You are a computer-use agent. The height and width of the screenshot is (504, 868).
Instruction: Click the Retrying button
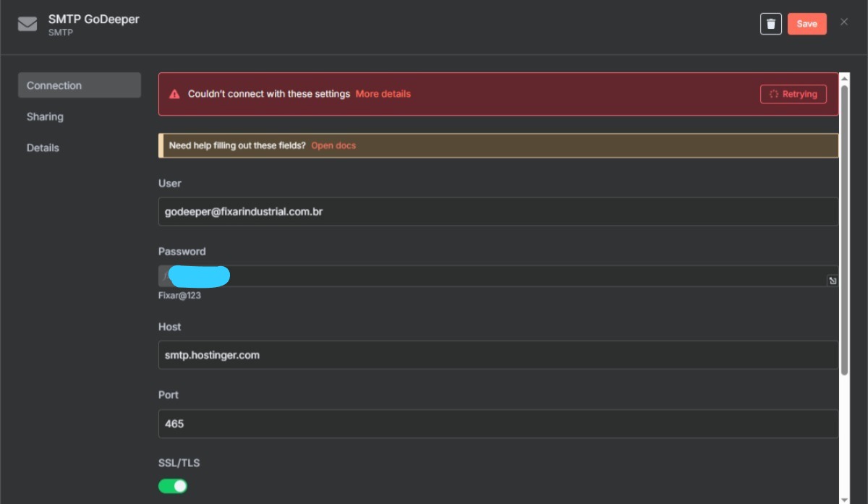click(x=793, y=94)
